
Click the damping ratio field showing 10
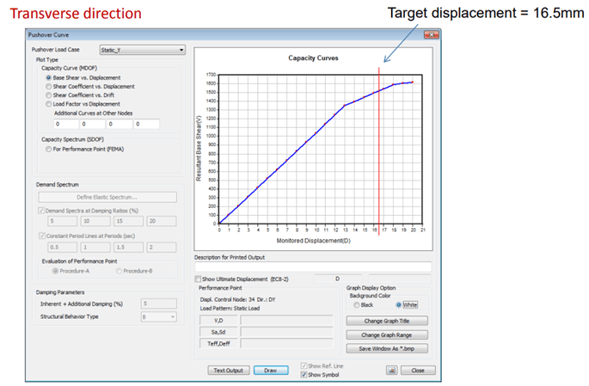pos(95,221)
